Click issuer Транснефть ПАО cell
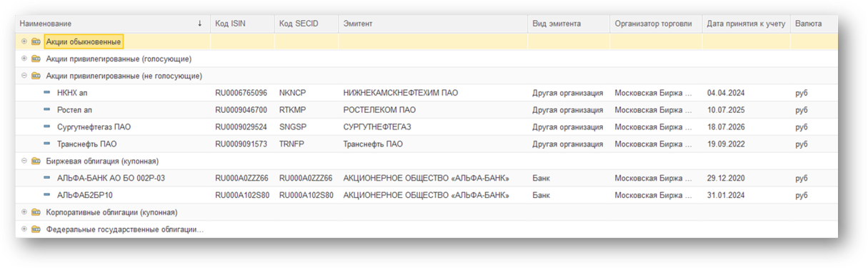This screenshot has height=268, width=868. click(373, 144)
